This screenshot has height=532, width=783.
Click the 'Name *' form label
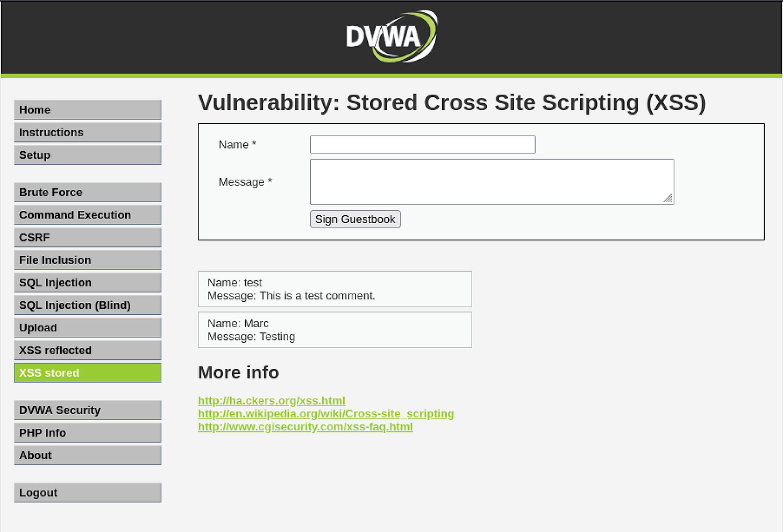coord(237,145)
